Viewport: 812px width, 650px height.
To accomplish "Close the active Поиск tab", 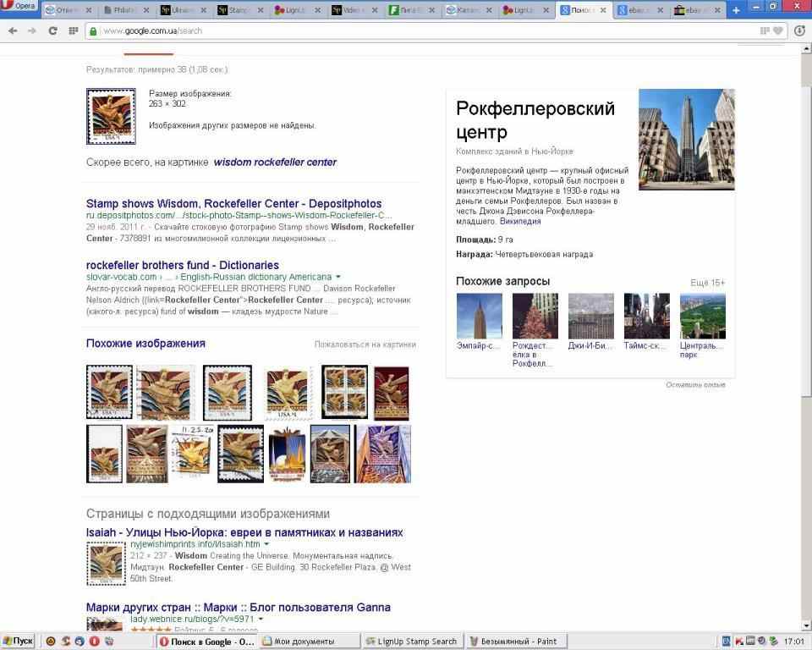I will (603, 10).
